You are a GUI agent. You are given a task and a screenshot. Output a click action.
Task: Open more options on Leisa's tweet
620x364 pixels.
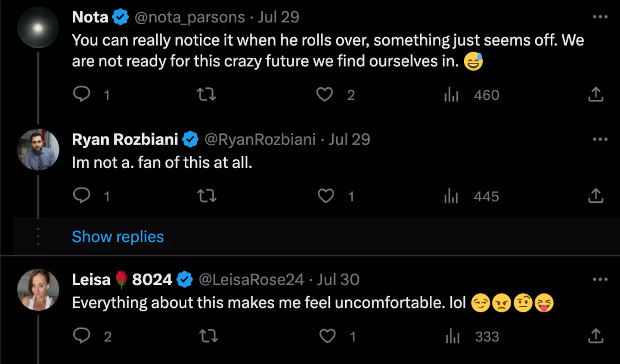(x=600, y=280)
